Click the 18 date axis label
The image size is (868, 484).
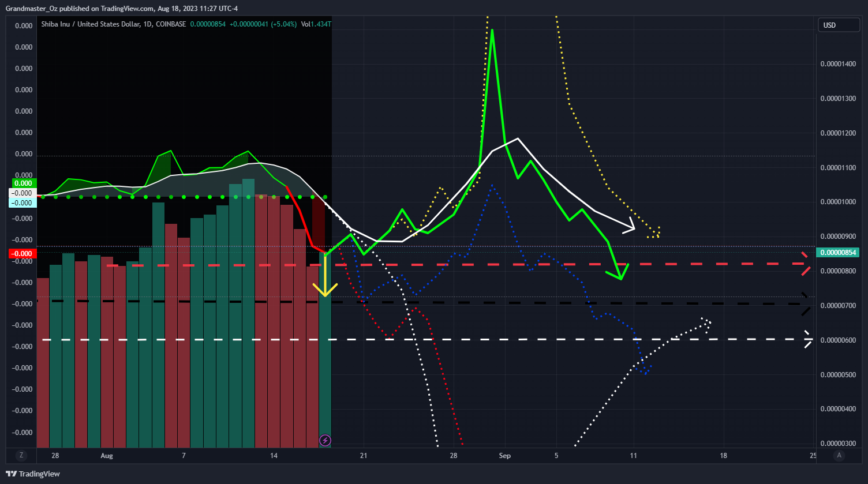[x=724, y=456]
